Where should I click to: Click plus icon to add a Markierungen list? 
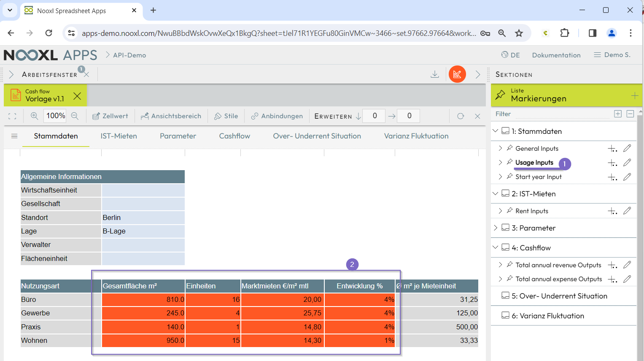(x=635, y=95)
